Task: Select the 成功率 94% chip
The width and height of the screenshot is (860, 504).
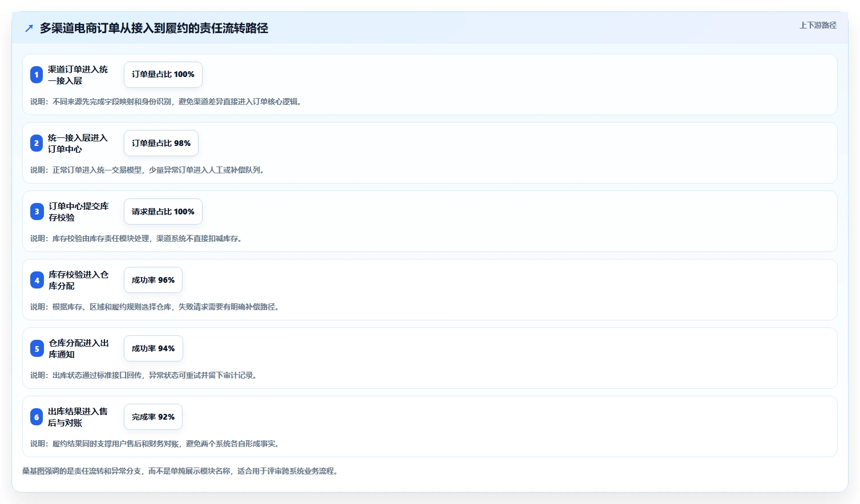Action: pyautogui.click(x=154, y=348)
